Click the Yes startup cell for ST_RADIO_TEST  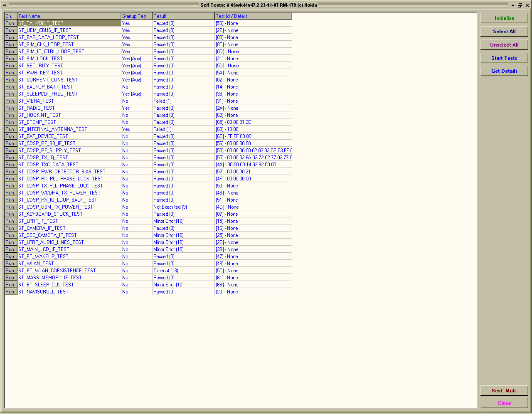click(137, 108)
